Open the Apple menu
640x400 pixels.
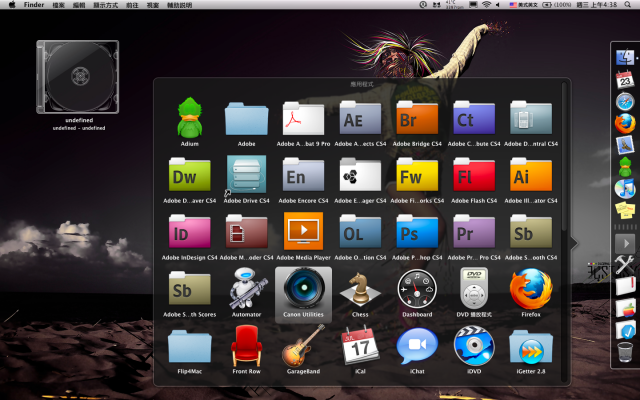12,5
